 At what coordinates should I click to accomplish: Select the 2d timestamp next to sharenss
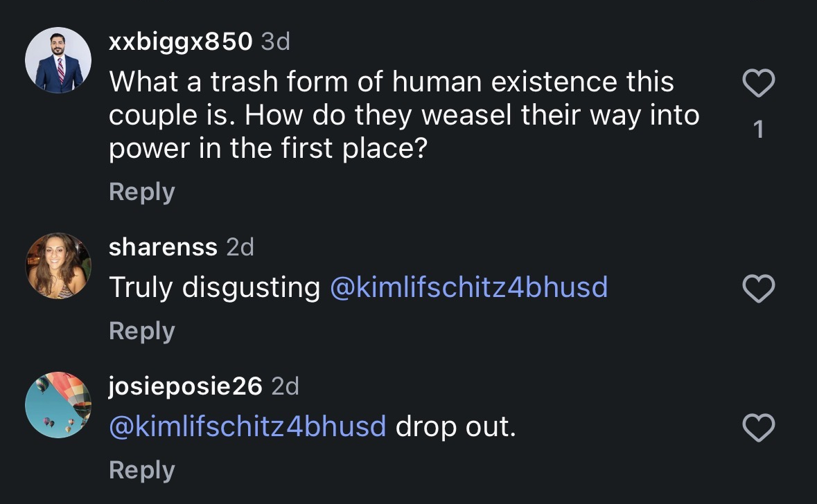(x=240, y=246)
